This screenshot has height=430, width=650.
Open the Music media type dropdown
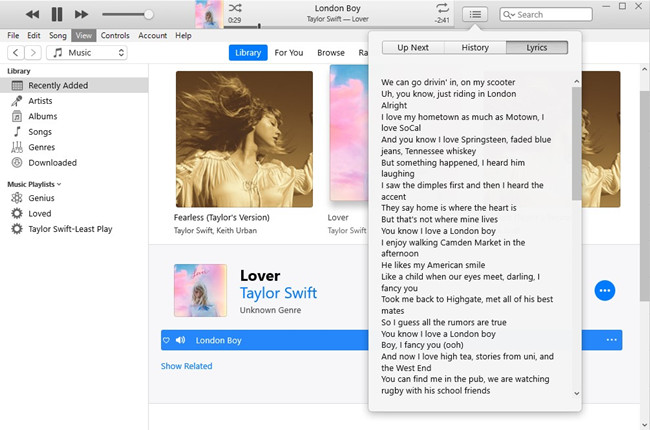[87, 53]
